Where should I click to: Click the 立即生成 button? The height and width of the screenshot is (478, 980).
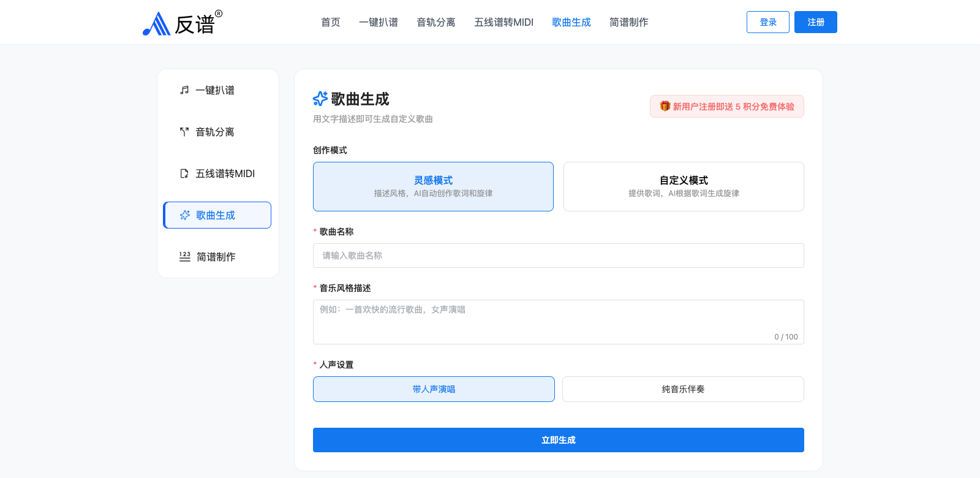click(x=559, y=440)
